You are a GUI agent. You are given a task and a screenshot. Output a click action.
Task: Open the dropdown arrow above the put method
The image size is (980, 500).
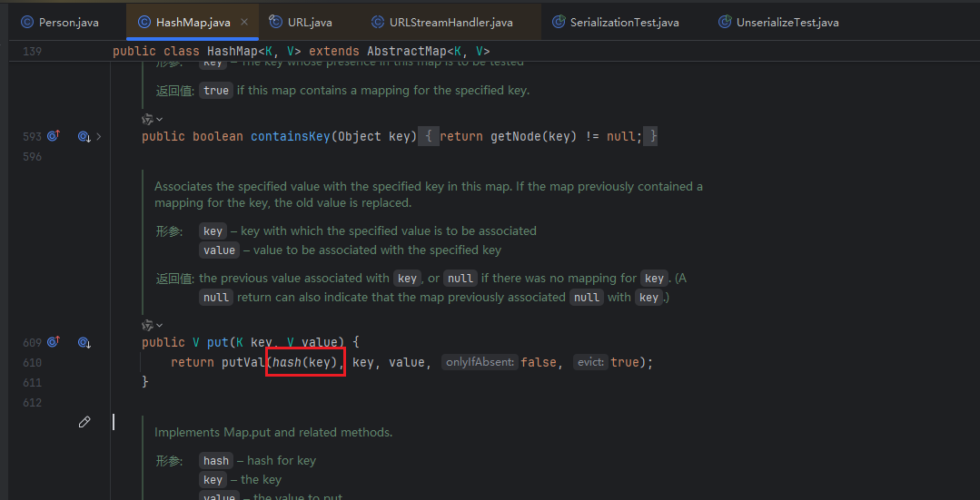[160, 325]
